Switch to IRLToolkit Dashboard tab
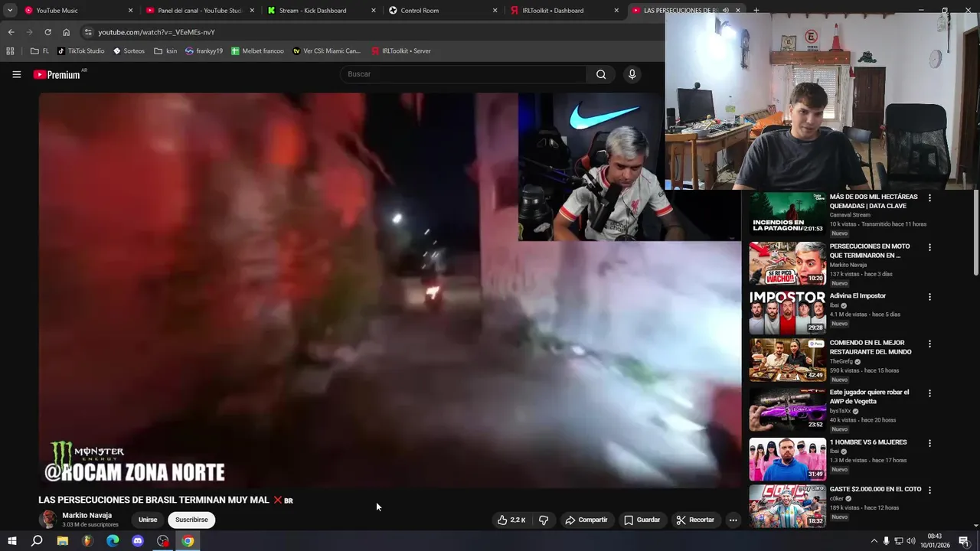Image resolution: width=980 pixels, height=551 pixels. click(564, 11)
